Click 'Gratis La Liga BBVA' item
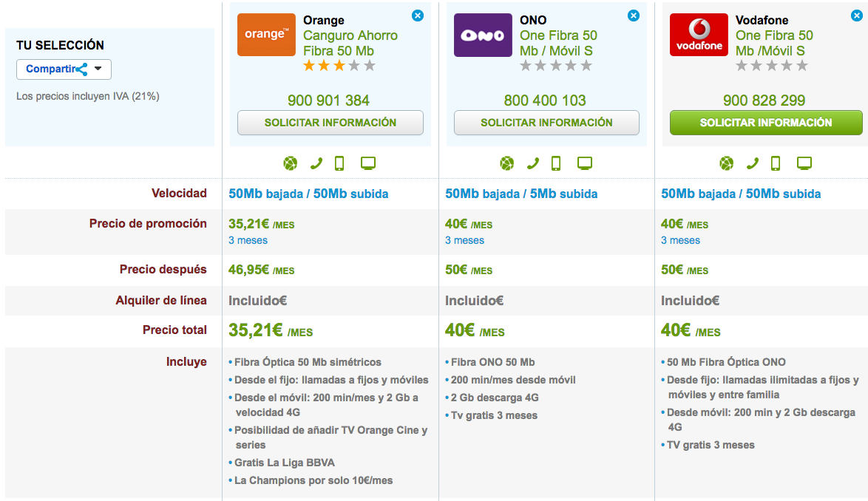Screen dimensions: 868x501 coord(284,463)
